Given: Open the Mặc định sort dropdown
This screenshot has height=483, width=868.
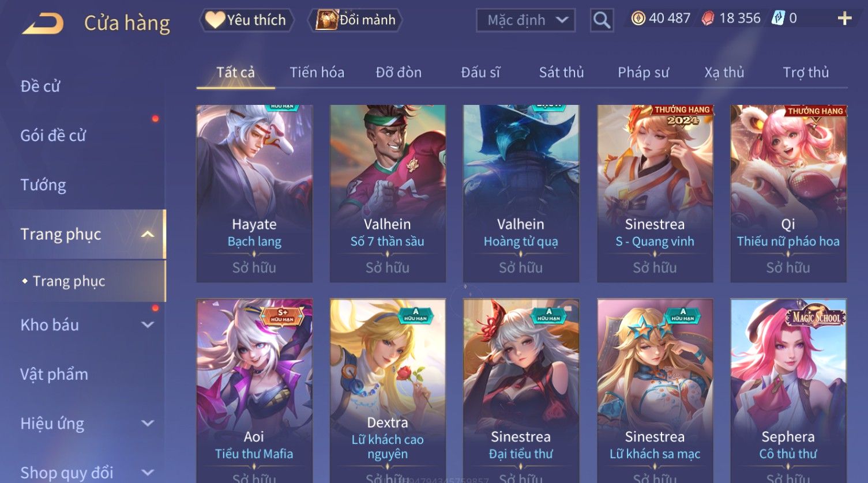Looking at the screenshot, I should pos(525,20).
